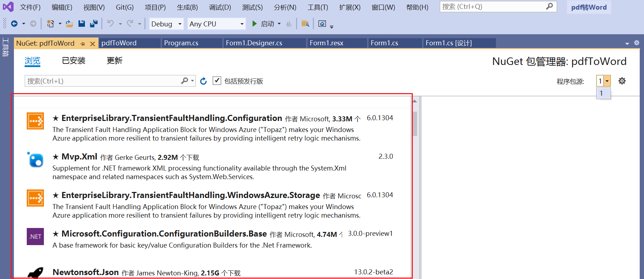Open the Git(G) menu
Viewport: 644px width, 279px height.
(125, 7)
